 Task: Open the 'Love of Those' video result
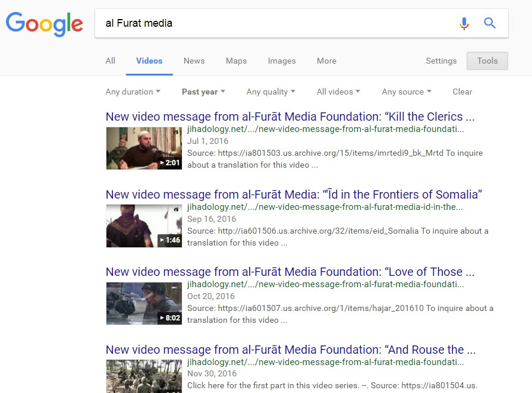tap(290, 272)
